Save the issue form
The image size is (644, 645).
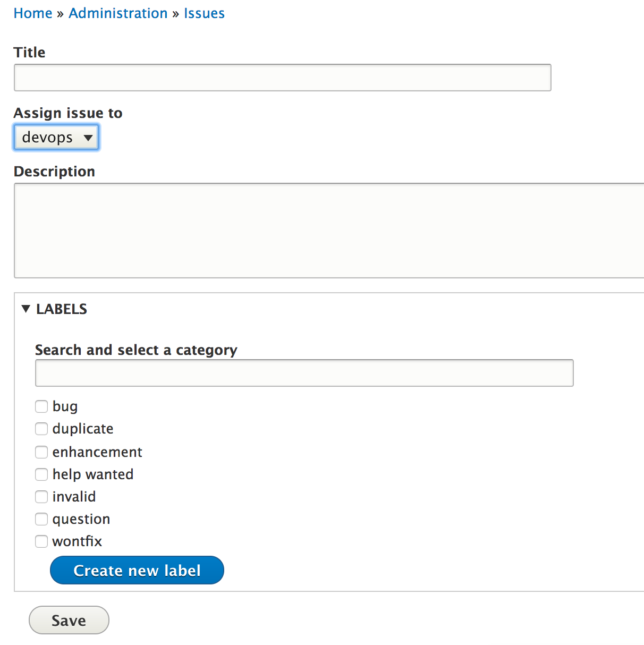[69, 620]
